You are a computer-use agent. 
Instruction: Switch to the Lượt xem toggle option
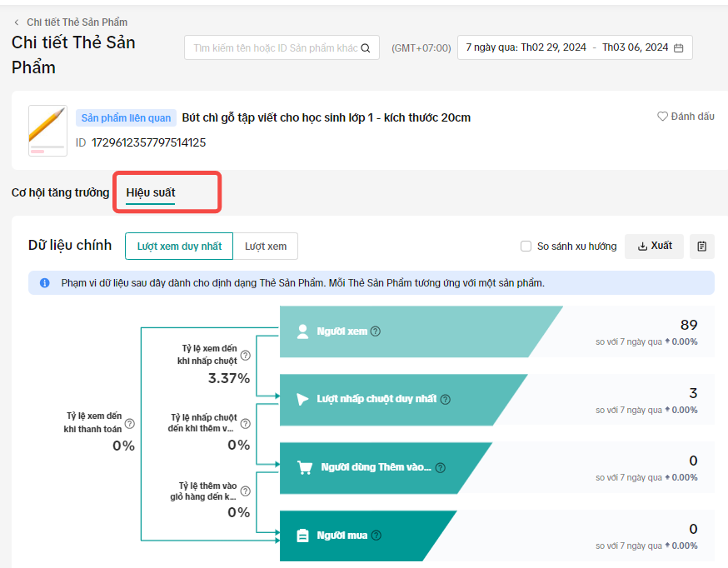click(x=265, y=247)
